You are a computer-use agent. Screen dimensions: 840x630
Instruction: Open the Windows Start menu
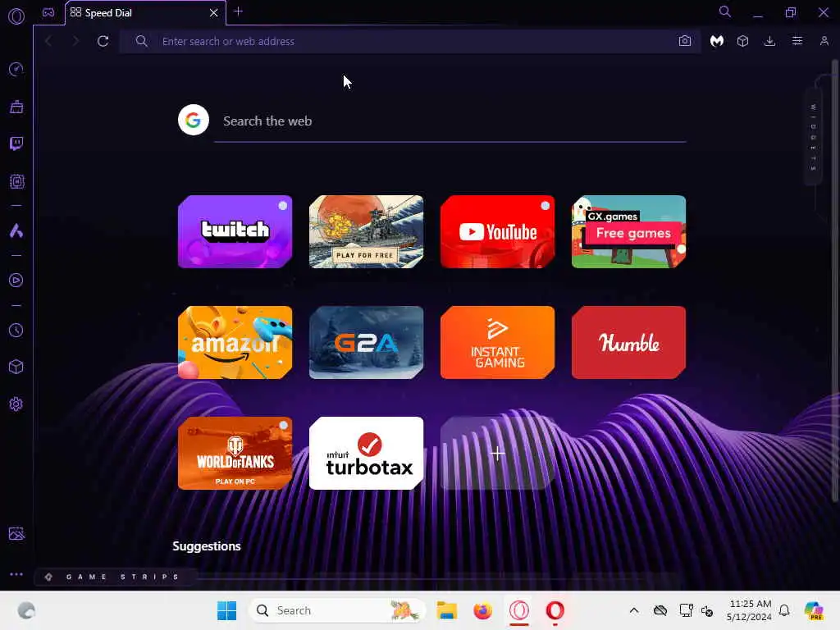click(226, 610)
